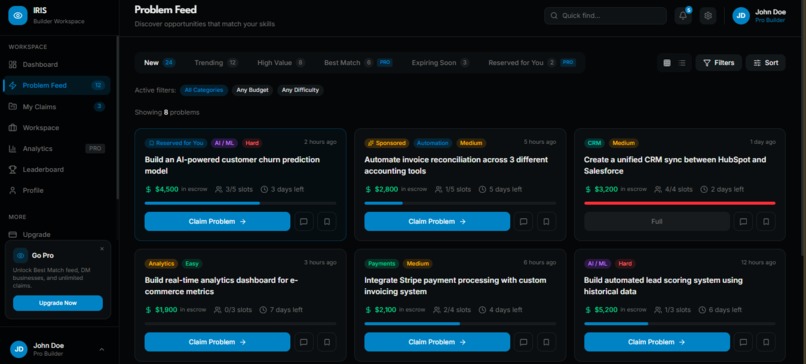Click the Upgrade Now button
The image size is (806, 364).
tap(58, 303)
